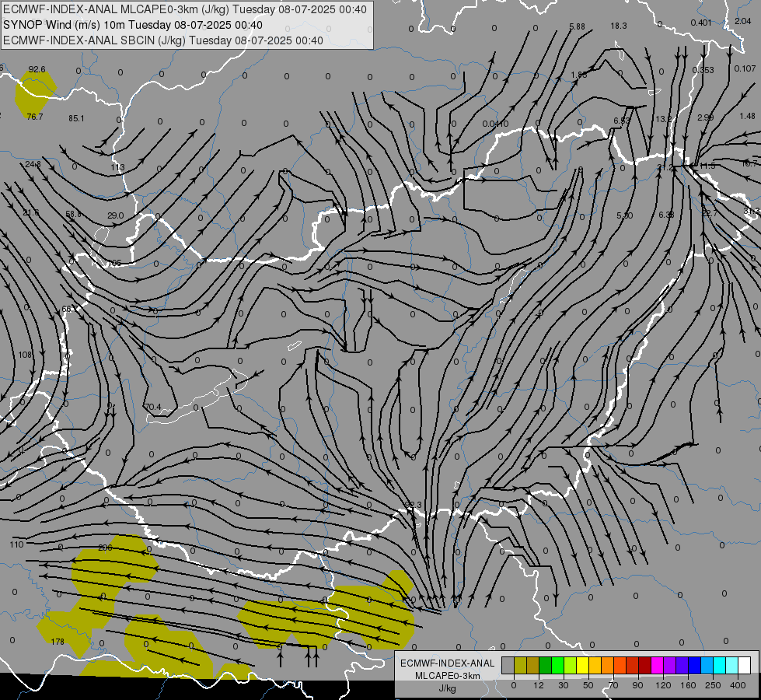Select the olive-yellow legend swatch above 0
Viewport: 761px width, 700px height.
pyautogui.click(x=520, y=665)
